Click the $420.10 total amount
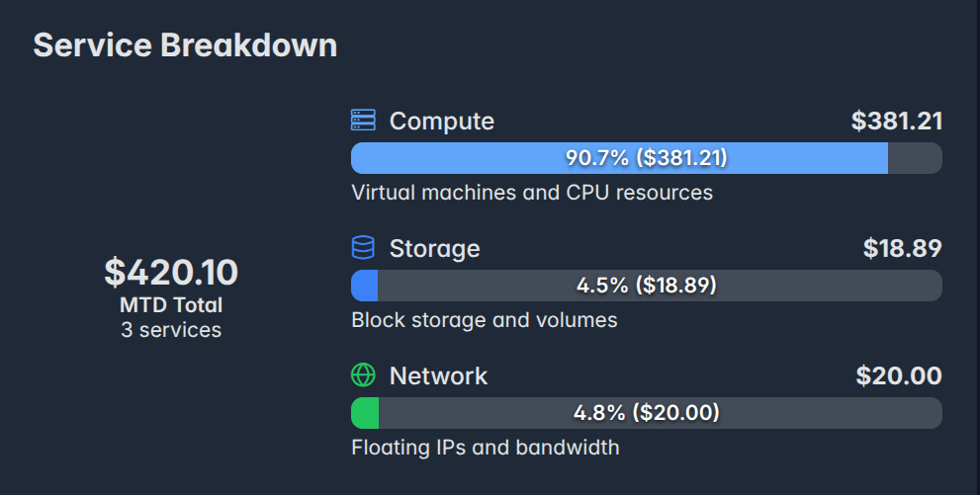 [171, 272]
